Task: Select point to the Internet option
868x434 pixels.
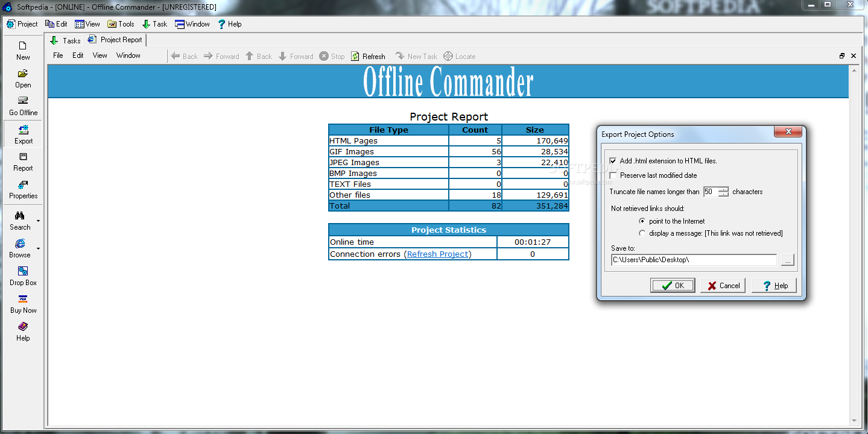Action: click(642, 221)
